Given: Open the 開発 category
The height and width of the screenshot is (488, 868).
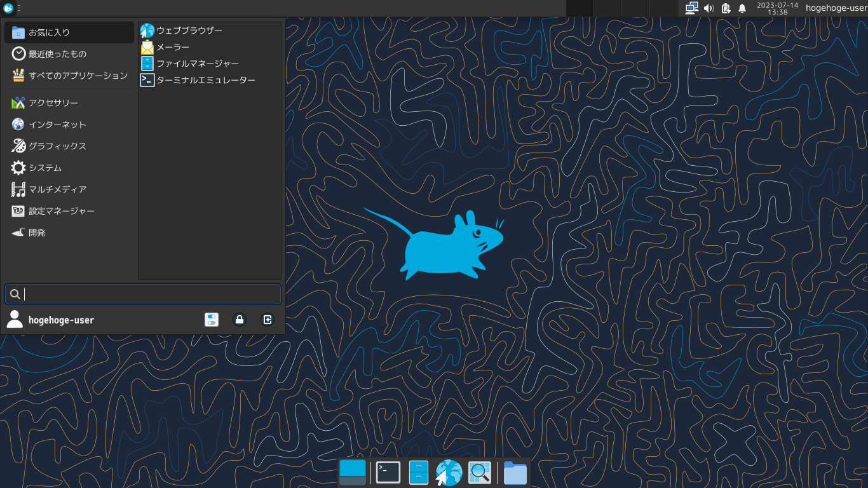Looking at the screenshot, I should (x=69, y=233).
